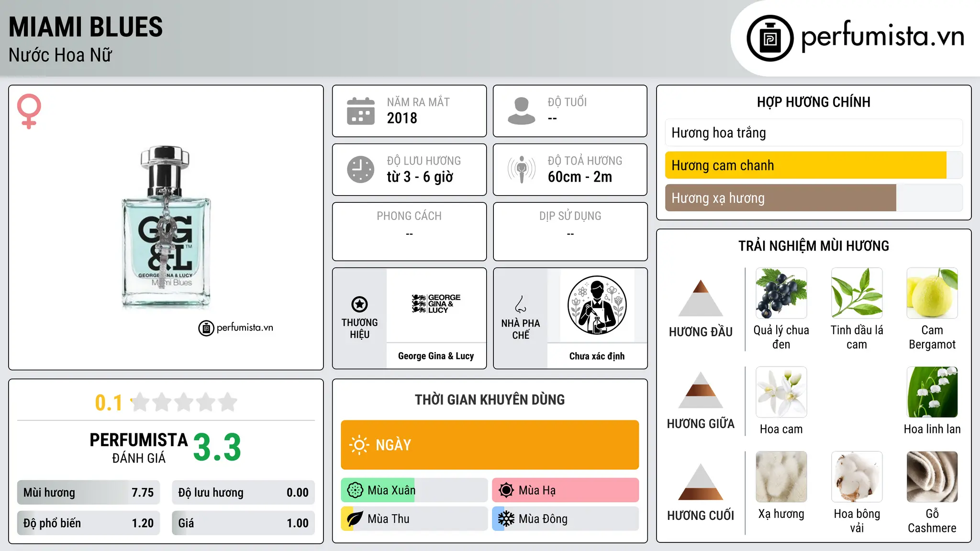Click the Chưa xác định perfumer label
The width and height of the screenshot is (980, 551).
click(x=597, y=356)
